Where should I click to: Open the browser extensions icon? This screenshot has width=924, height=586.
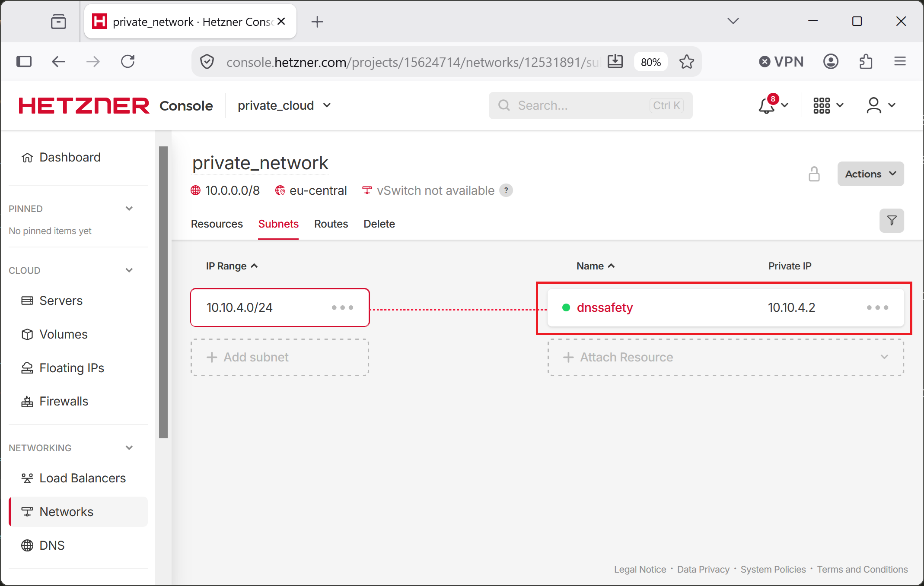(x=866, y=62)
